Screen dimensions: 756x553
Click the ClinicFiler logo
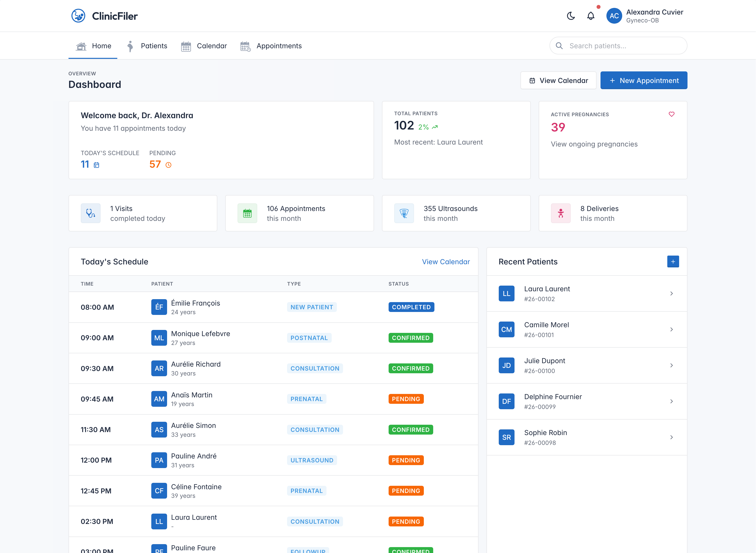(104, 16)
